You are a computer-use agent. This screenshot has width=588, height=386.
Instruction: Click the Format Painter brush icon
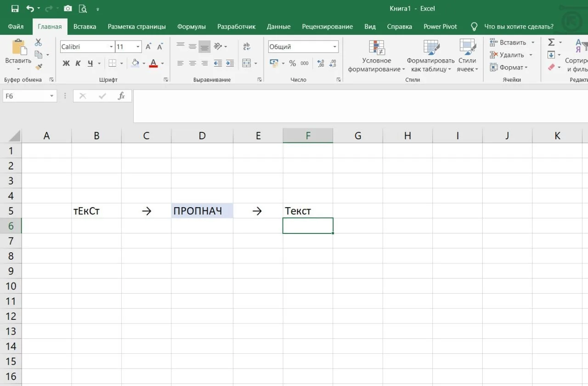click(39, 67)
